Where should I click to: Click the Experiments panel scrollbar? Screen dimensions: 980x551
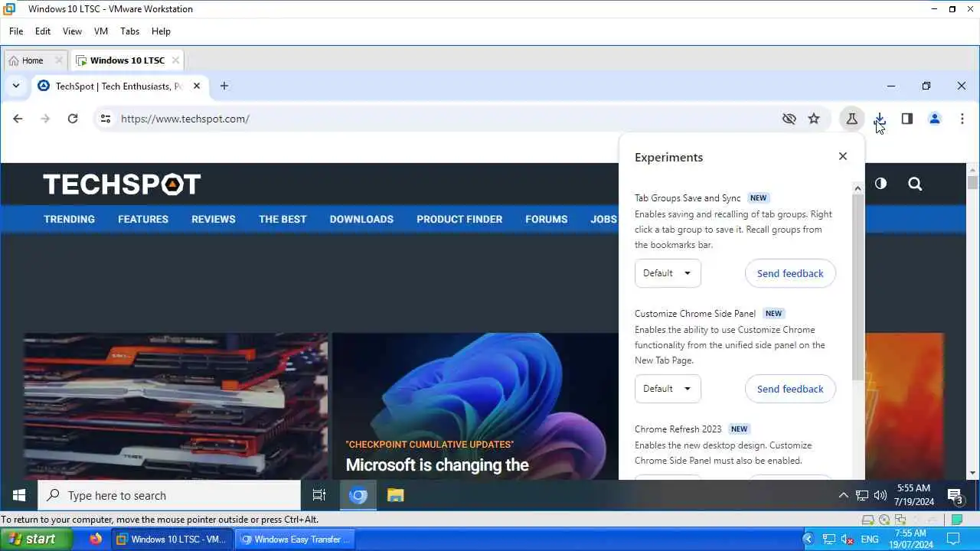[x=857, y=288]
